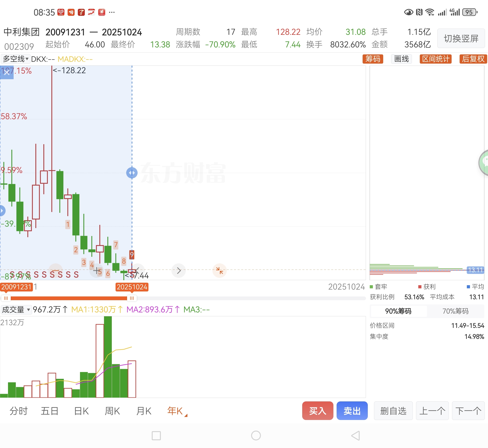Open the 多空线 indicator dropdown
488x448 pixels.
tap(16, 59)
